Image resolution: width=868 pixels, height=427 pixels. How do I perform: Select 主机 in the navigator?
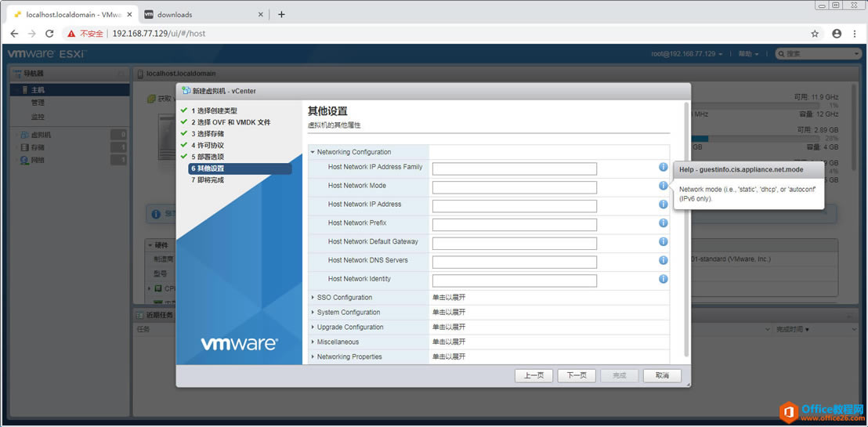click(70, 90)
